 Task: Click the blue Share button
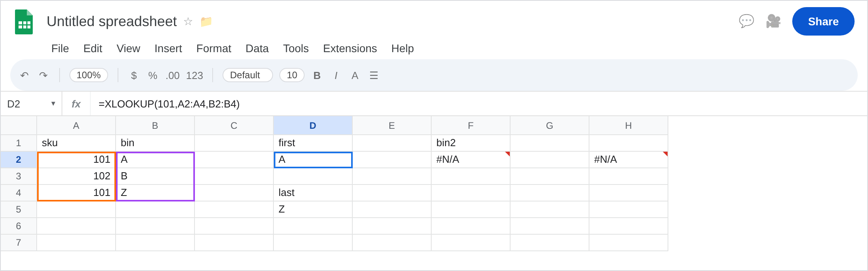pyautogui.click(x=823, y=21)
